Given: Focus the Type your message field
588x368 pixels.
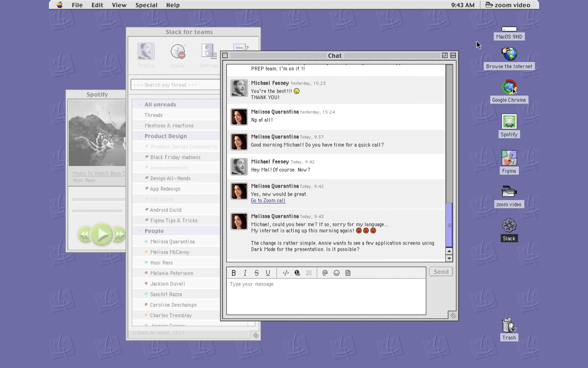Looking at the screenshot, I should tap(326, 296).
